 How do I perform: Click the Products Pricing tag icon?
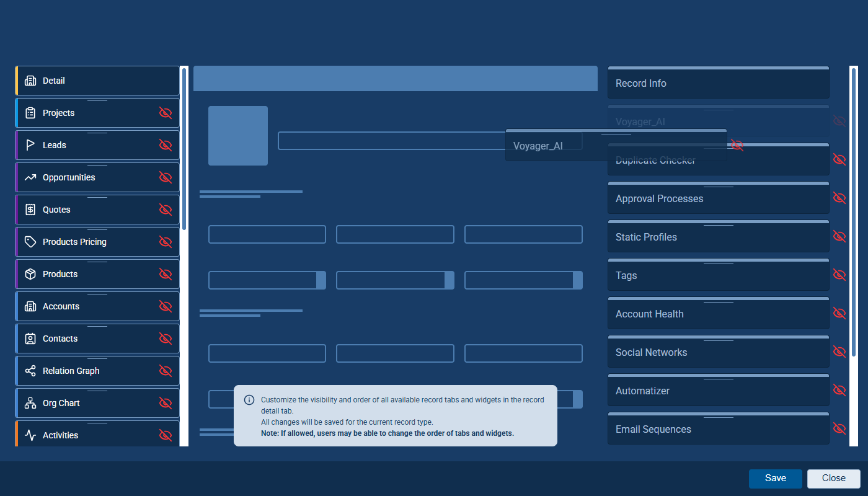click(x=30, y=242)
